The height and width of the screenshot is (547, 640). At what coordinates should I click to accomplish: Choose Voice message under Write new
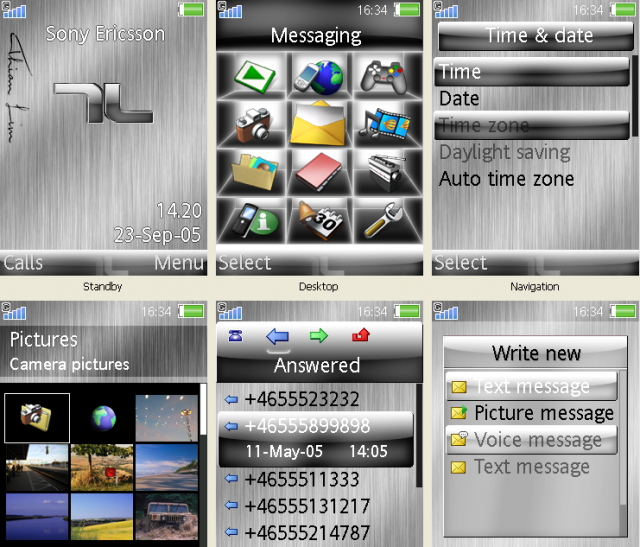[x=531, y=440]
